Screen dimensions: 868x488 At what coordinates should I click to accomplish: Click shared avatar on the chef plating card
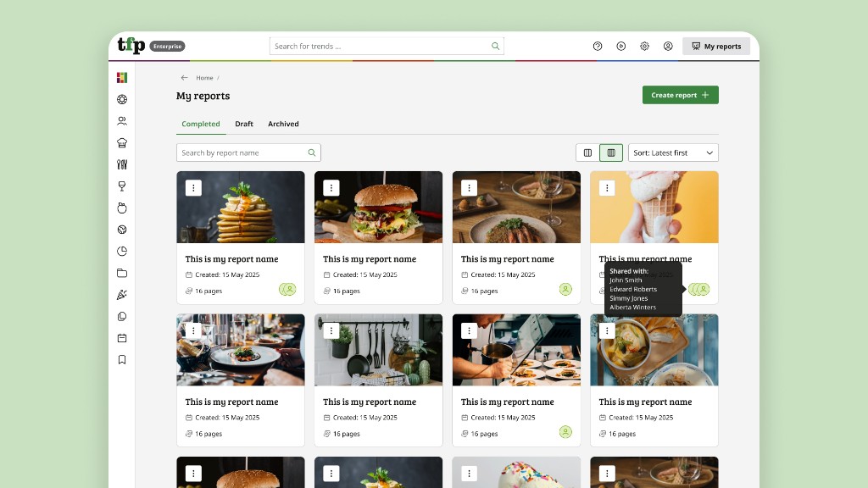565,432
